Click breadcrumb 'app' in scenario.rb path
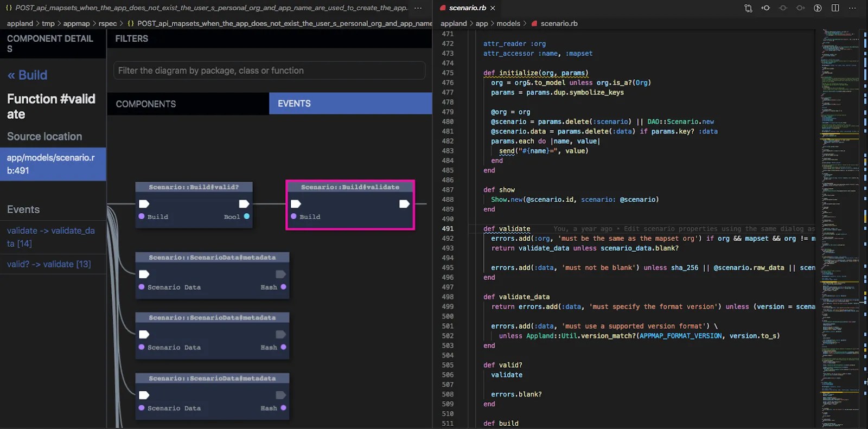The image size is (868, 429). click(482, 23)
